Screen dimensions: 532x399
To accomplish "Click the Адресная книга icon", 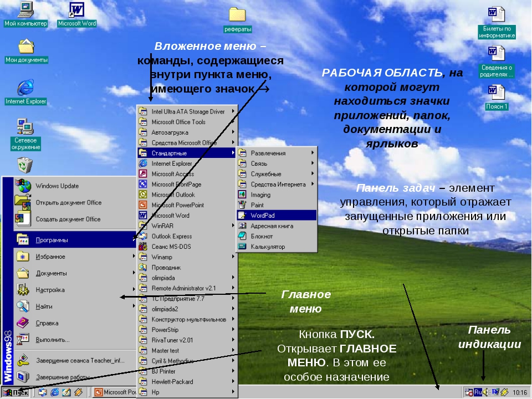I will point(242,226).
